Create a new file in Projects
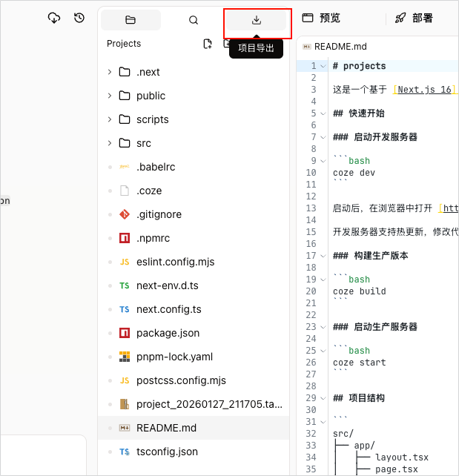459x476 pixels. (208, 44)
